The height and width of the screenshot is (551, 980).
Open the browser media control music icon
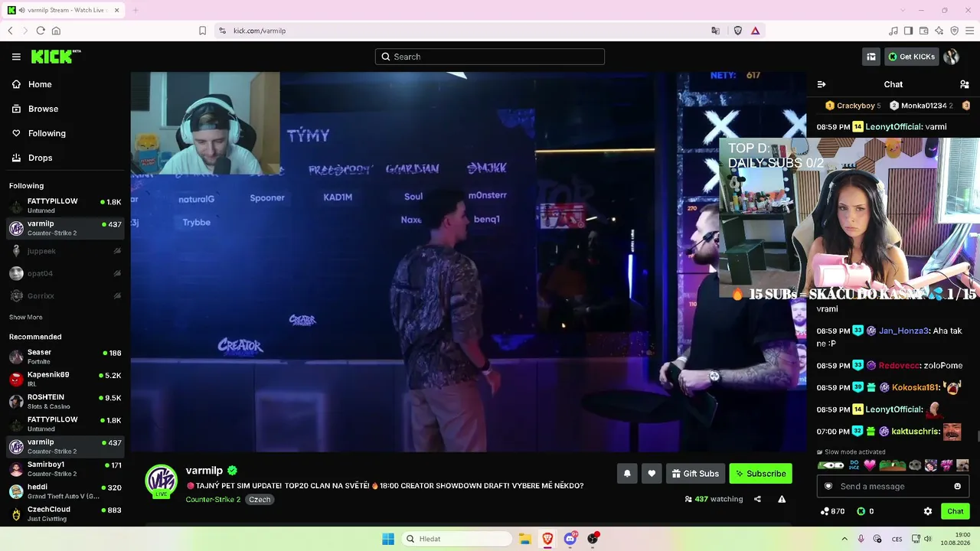click(x=893, y=31)
